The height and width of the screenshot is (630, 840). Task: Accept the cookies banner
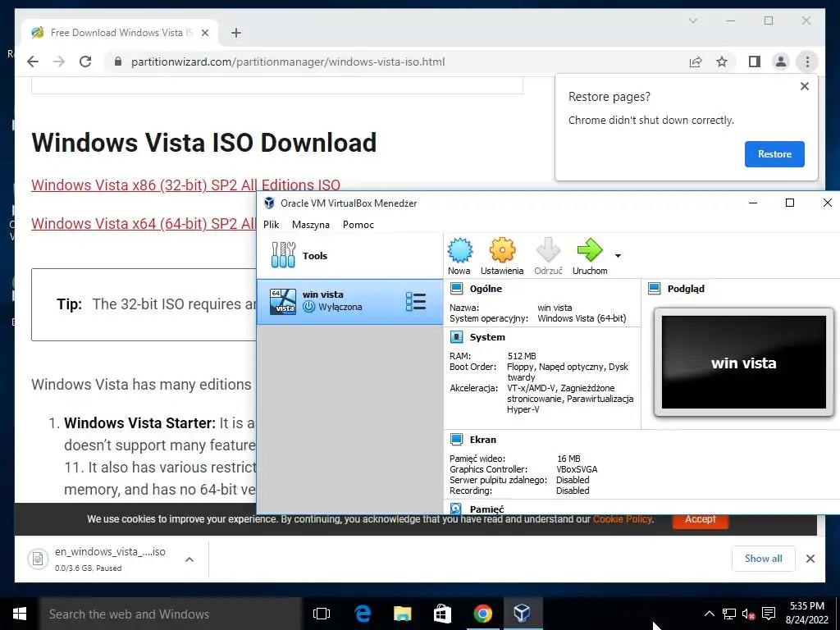701,519
